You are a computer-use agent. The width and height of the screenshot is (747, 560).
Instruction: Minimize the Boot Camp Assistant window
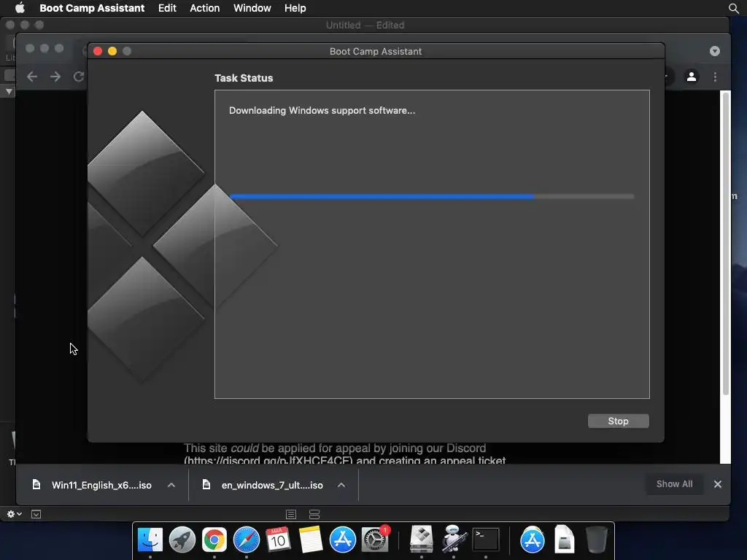tap(112, 51)
